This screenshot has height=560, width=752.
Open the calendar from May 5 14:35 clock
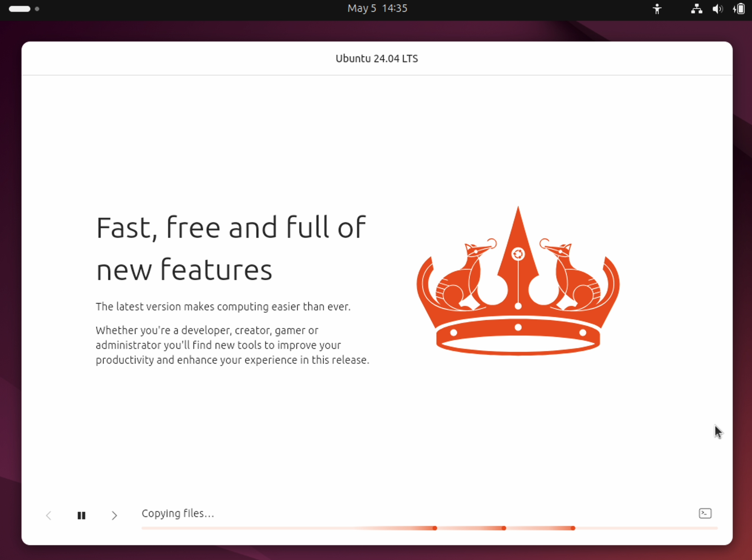pos(377,9)
